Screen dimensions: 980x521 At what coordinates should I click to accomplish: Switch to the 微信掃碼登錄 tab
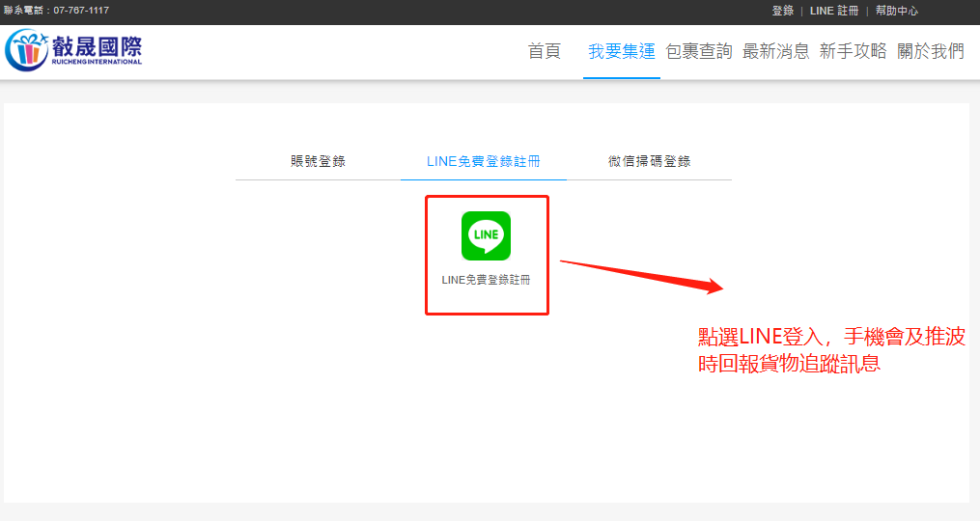point(649,161)
